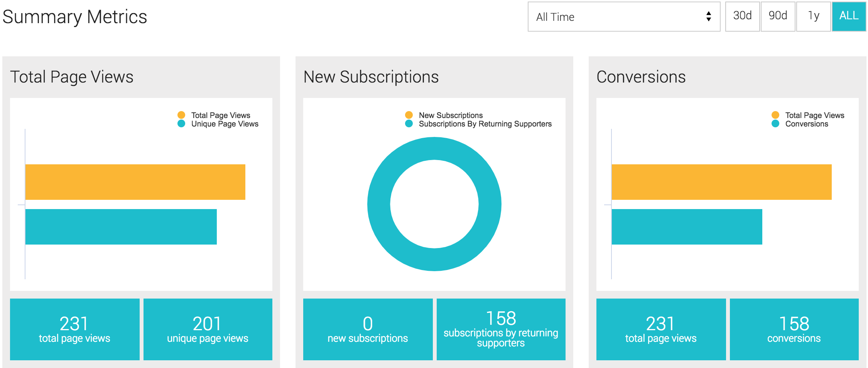Click the Summary Metrics heading

[x=75, y=17]
